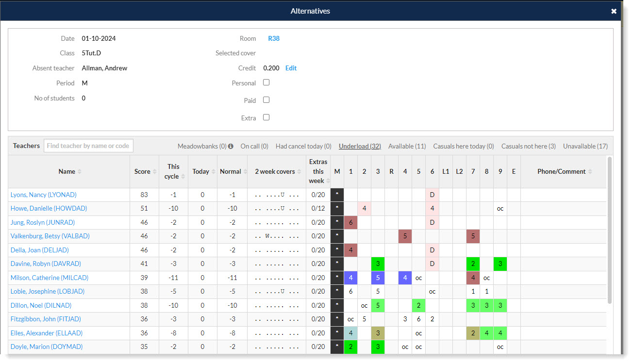Focus the Find teacher search field
This screenshot has width=633, height=364.
[x=88, y=146]
